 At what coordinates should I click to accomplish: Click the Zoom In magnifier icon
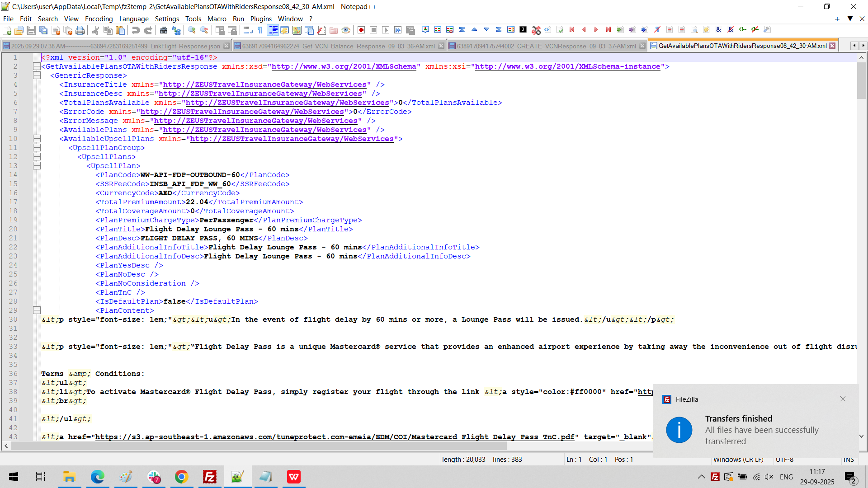[x=192, y=30]
